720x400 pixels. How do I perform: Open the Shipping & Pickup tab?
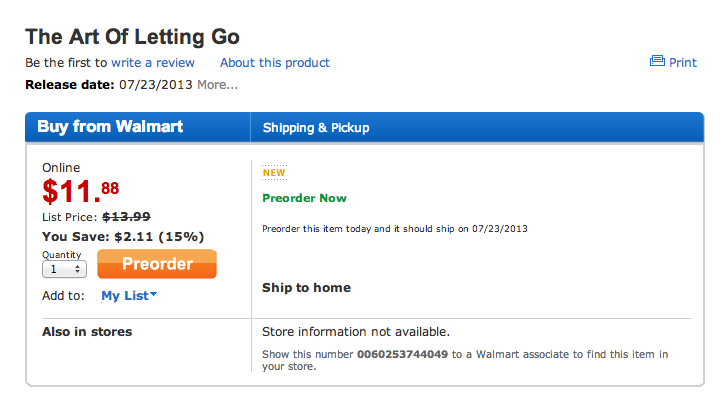coord(316,128)
